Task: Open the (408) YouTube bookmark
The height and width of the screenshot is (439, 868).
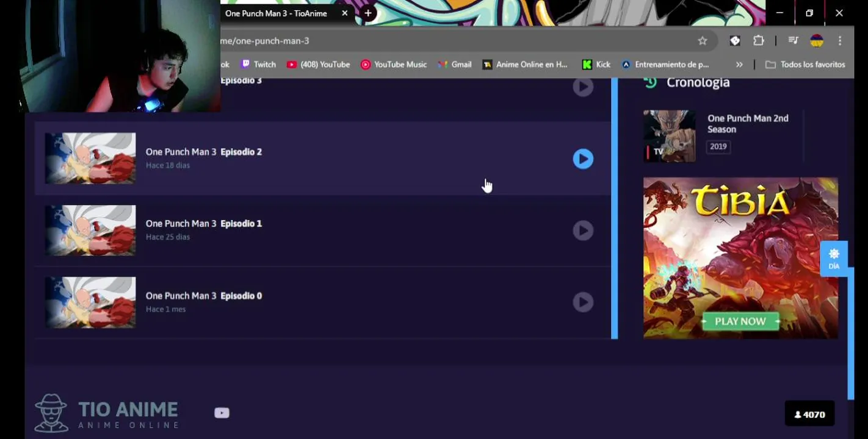Action: [318, 64]
